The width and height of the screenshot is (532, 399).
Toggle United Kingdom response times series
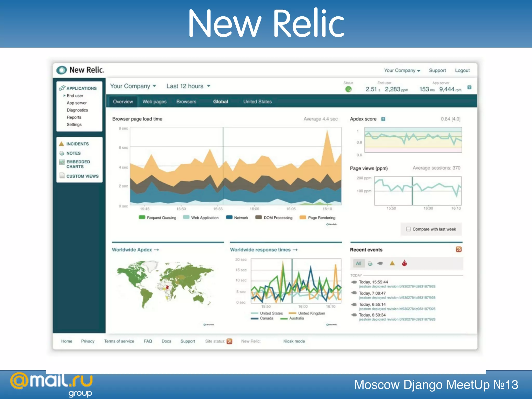point(307,313)
